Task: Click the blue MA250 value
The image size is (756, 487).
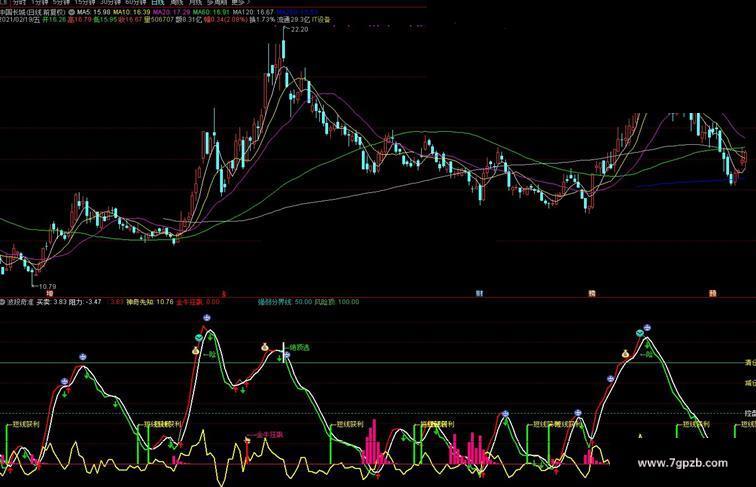Action: 297,12
